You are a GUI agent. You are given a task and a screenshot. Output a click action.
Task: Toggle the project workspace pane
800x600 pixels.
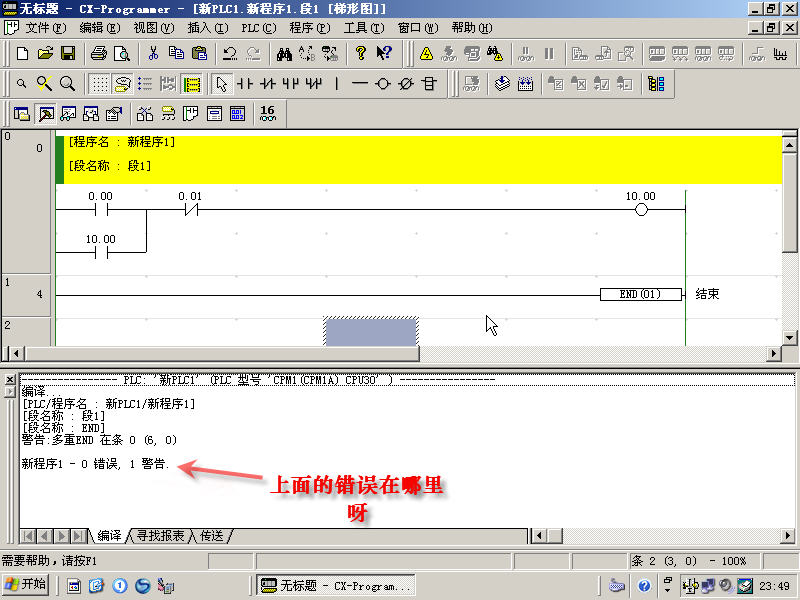(x=22, y=114)
